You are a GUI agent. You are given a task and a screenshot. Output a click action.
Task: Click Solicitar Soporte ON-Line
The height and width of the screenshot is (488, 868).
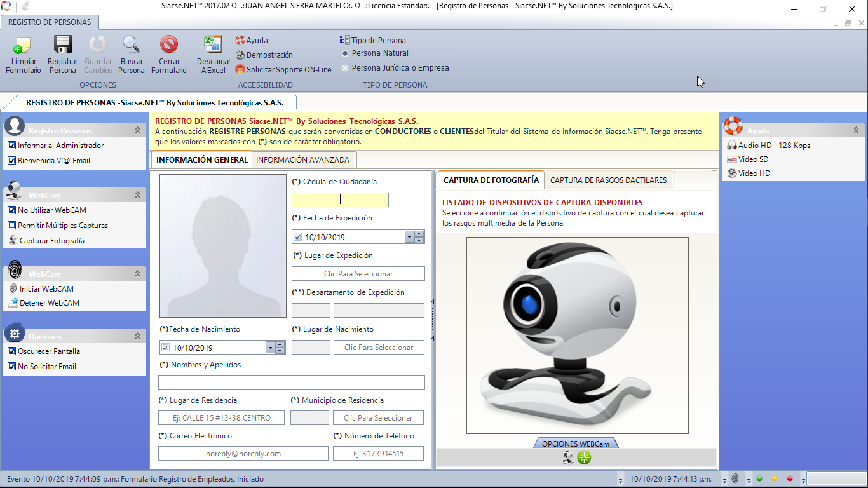[283, 70]
